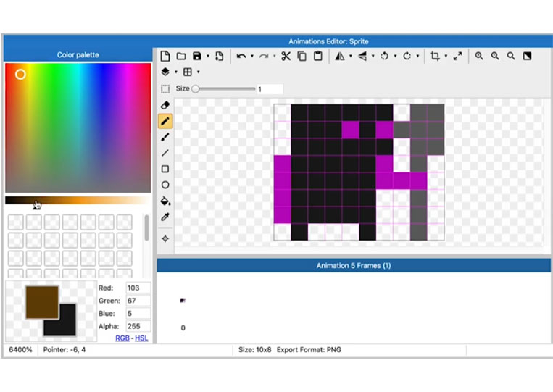
Task: Select the Pencil tool
Action: [165, 121]
